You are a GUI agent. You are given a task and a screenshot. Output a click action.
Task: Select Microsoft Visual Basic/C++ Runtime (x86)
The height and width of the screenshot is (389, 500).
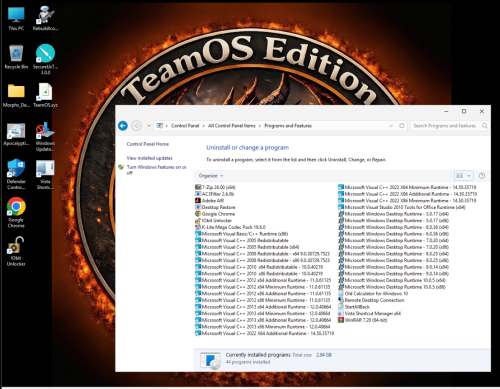[x=242, y=234]
